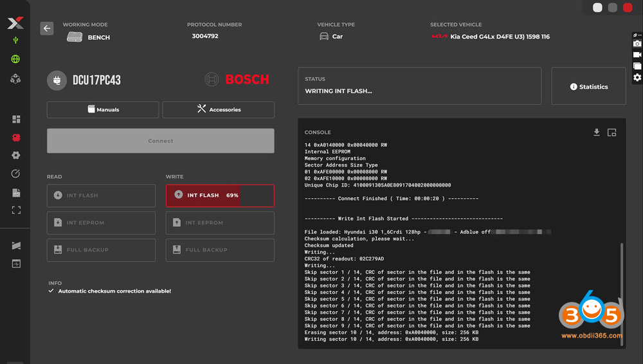The height and width of the screenshot is (364, 643).
Task: Select the red ECU chip icon
Action: click(x=16, y=138)
